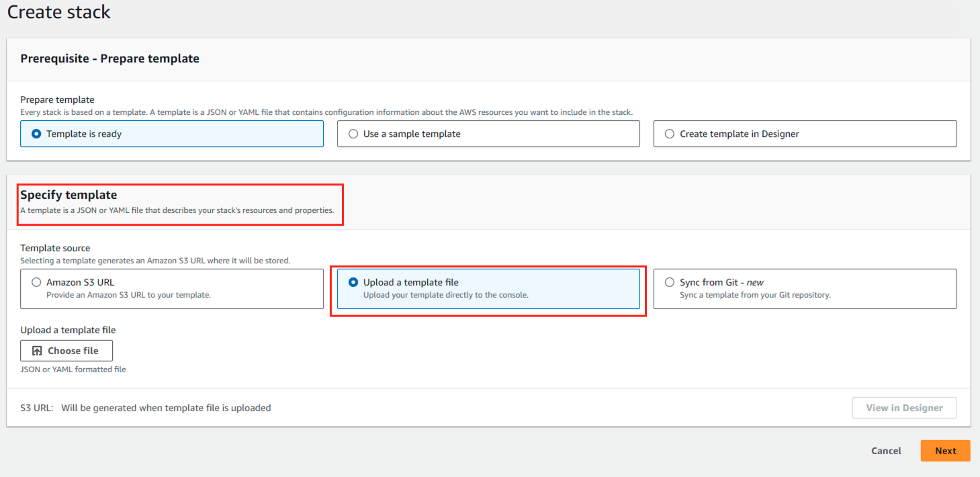The image size is (980, 477).
Task: Click the Specify template section heading
Action: [x=69, y=195]
